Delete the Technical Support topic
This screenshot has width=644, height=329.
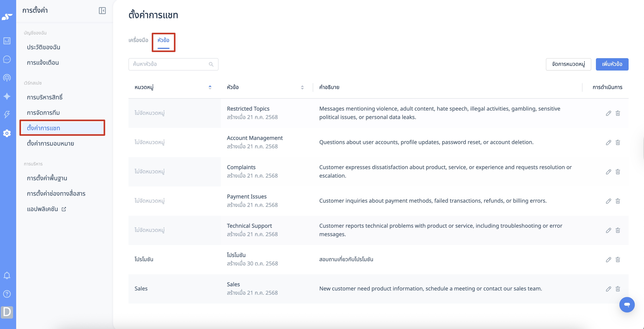point(618,230)
